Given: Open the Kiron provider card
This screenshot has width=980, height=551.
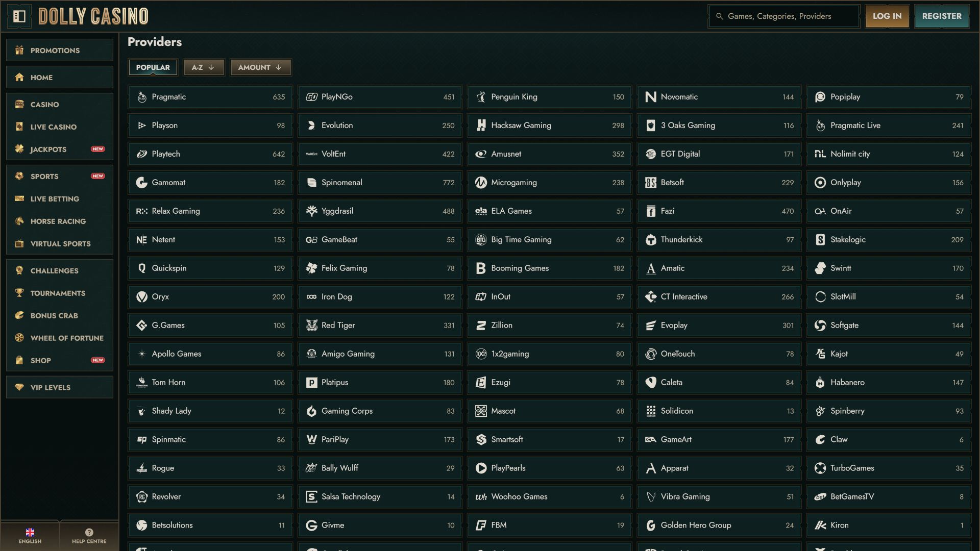Looking at the screenshot, I should (x=889, y=525).
